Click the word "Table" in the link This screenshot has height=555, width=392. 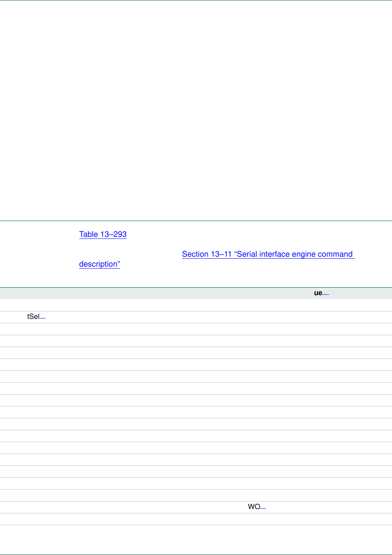(x=88, y=234)
